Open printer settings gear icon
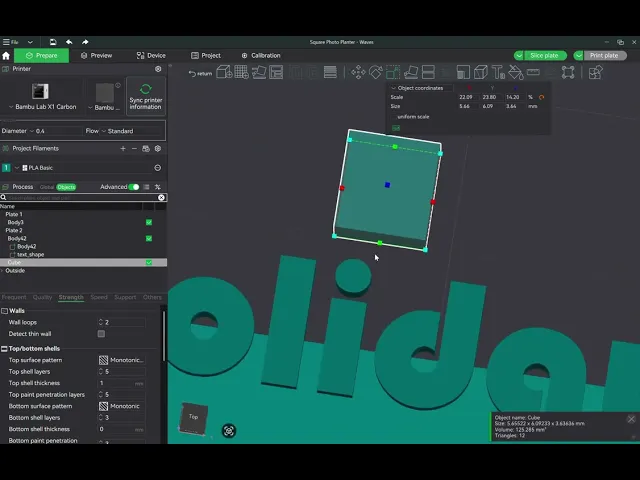This screenshot has width=640, height=480. click(x=158, y=69)
